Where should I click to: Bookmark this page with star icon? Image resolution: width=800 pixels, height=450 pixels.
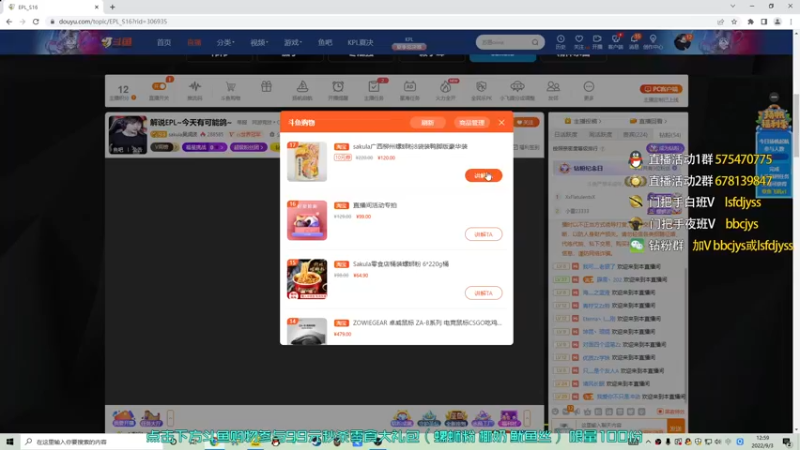734,21
